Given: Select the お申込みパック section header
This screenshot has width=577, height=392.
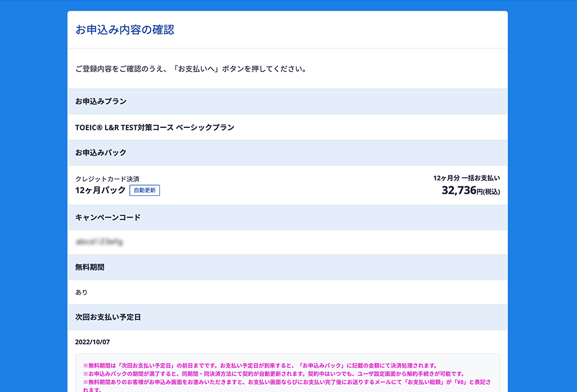Looking at the screenshot, I should point(101,153).
